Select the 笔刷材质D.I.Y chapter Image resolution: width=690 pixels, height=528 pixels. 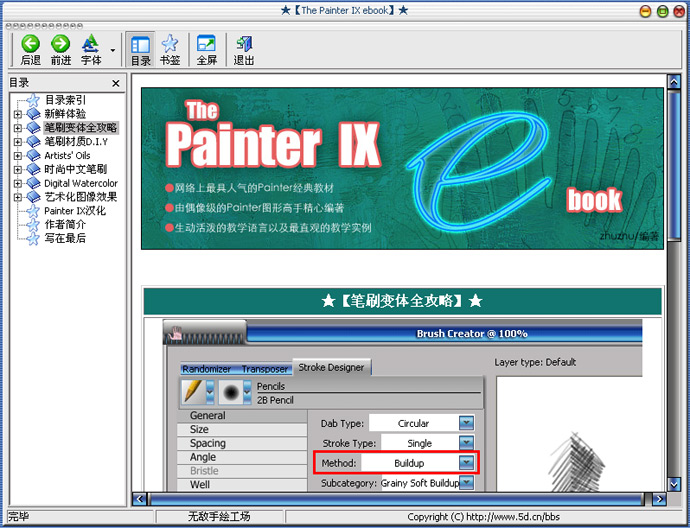coord(76,142)
